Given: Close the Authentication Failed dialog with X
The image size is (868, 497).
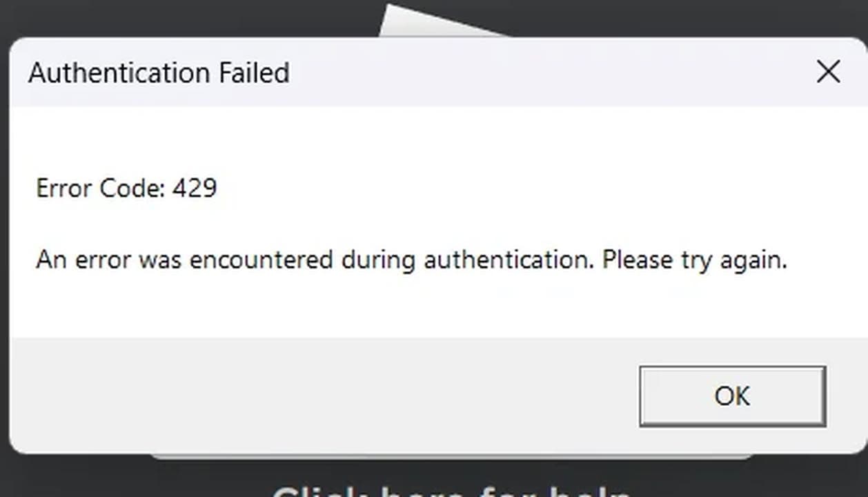Looking at the screenshot, I should click(828, 72).
